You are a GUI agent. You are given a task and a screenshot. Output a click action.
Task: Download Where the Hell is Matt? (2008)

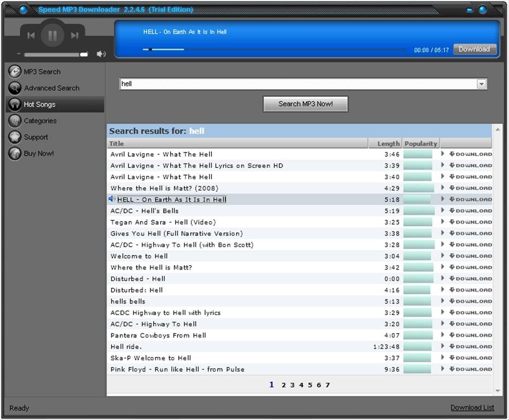(x=471, y=188)
